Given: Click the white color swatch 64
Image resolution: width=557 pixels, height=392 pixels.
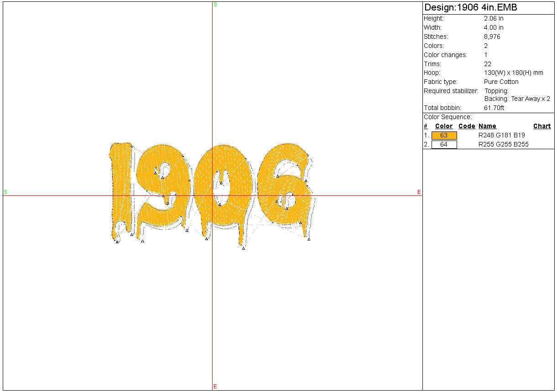Looking at the screenshot, I should [x=444, y=145].
